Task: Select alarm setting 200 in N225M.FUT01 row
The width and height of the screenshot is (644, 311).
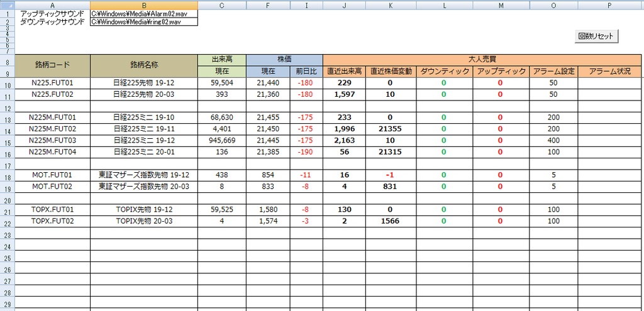Action: click(553, 117)
